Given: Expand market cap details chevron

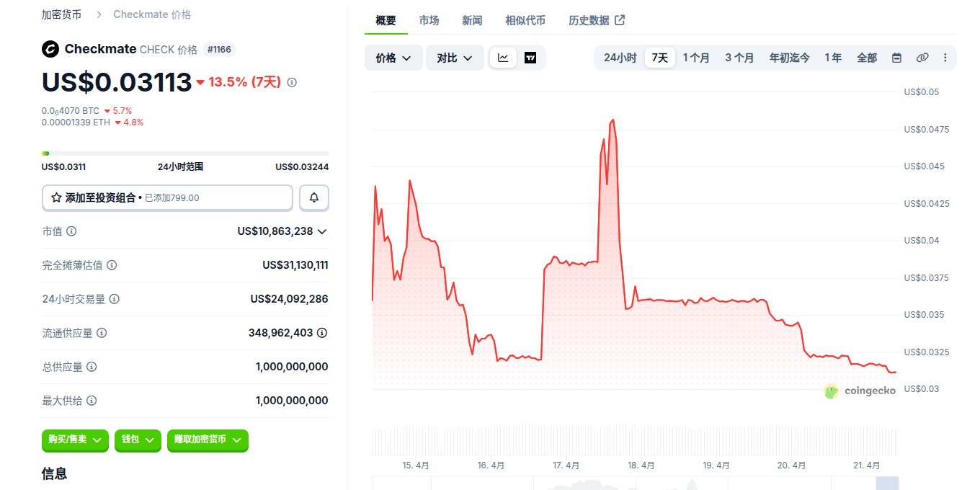Looking at the screenshot, I should tap(322, 231).
